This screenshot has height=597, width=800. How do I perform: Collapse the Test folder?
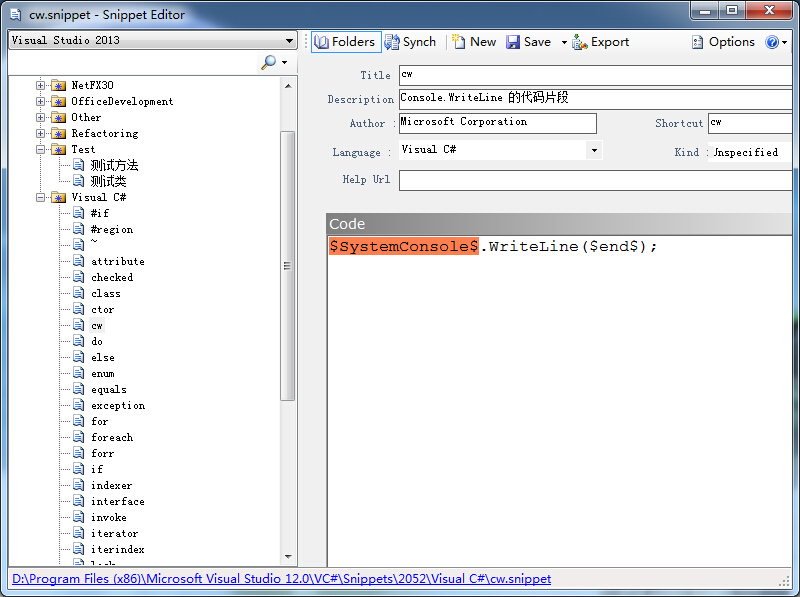pyautogui.click(x=40, y=150)
